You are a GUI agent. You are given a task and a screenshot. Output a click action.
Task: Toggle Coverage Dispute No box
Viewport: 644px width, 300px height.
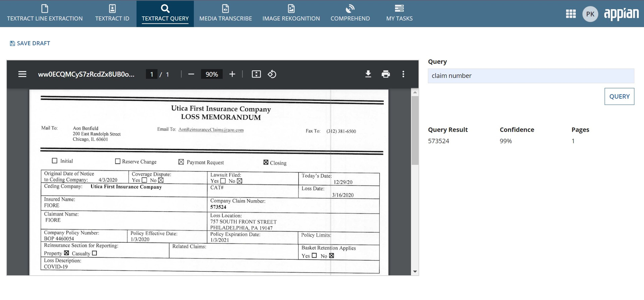tap(161, 180)
